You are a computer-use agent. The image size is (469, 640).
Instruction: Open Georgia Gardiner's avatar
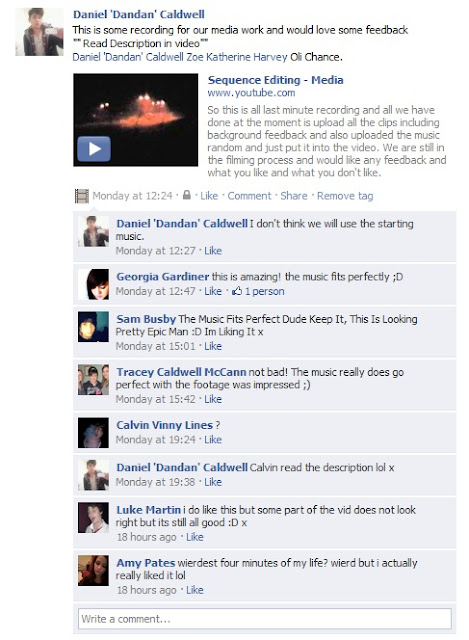[x=93, y=284]
